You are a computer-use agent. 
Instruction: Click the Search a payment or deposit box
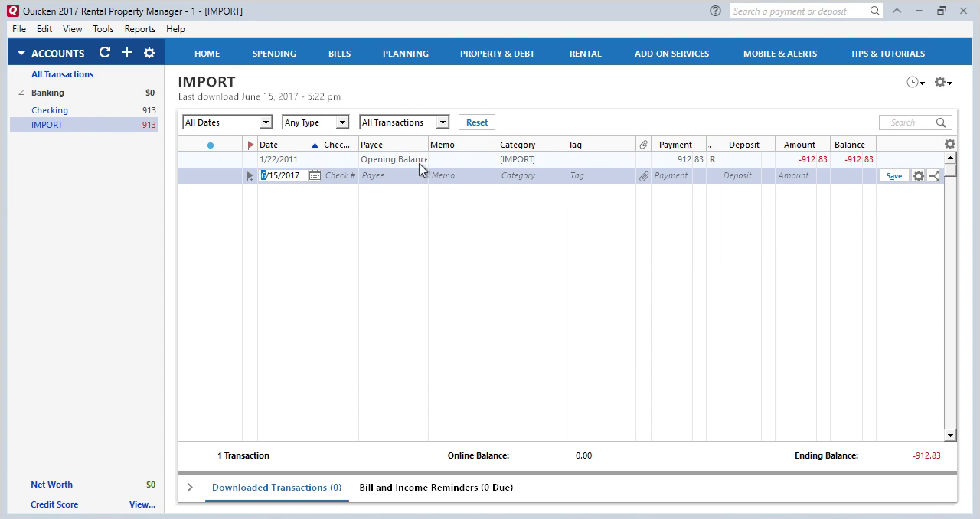(806, 11)
